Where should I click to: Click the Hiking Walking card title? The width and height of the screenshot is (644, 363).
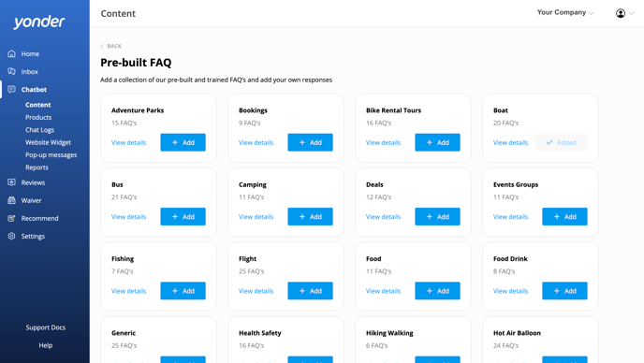coord(389,333)
